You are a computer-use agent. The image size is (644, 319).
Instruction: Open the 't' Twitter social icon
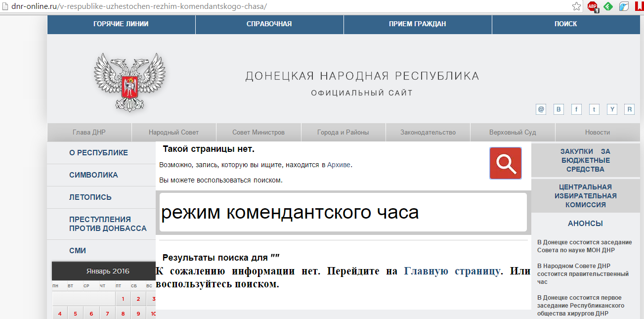[594, 109]
